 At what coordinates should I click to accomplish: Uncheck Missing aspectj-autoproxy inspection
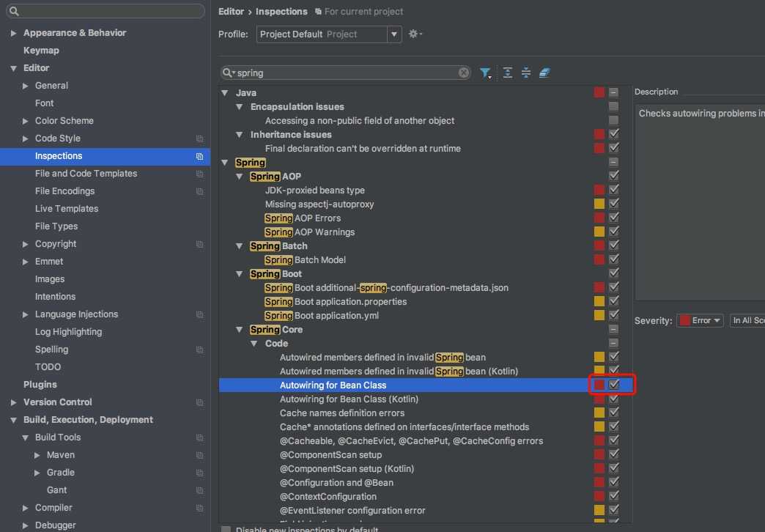(x=614, y=204)
